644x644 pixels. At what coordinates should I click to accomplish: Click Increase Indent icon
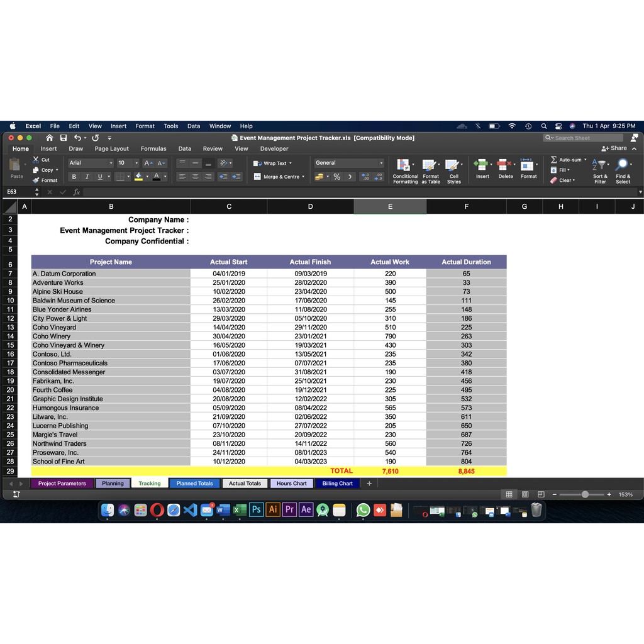coord(236,177)
